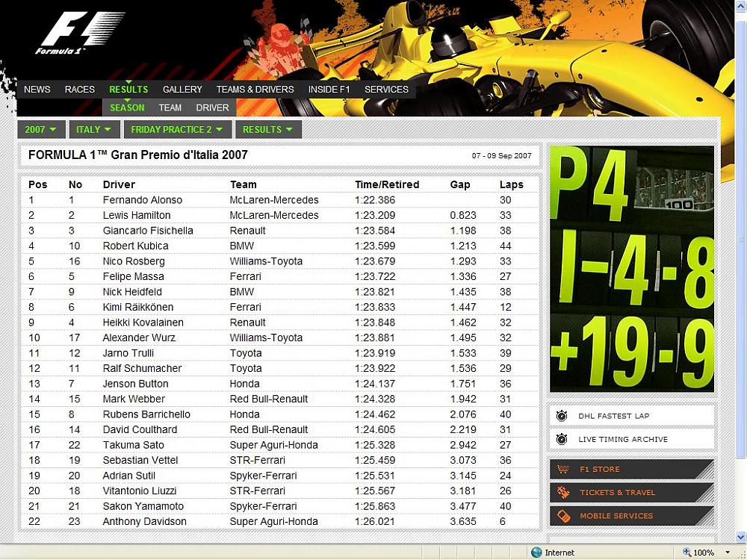The width and height of the screenshot is (747, 560).
Task: Click the scrollbar down arrow
Action: click(x=740, y=537)
